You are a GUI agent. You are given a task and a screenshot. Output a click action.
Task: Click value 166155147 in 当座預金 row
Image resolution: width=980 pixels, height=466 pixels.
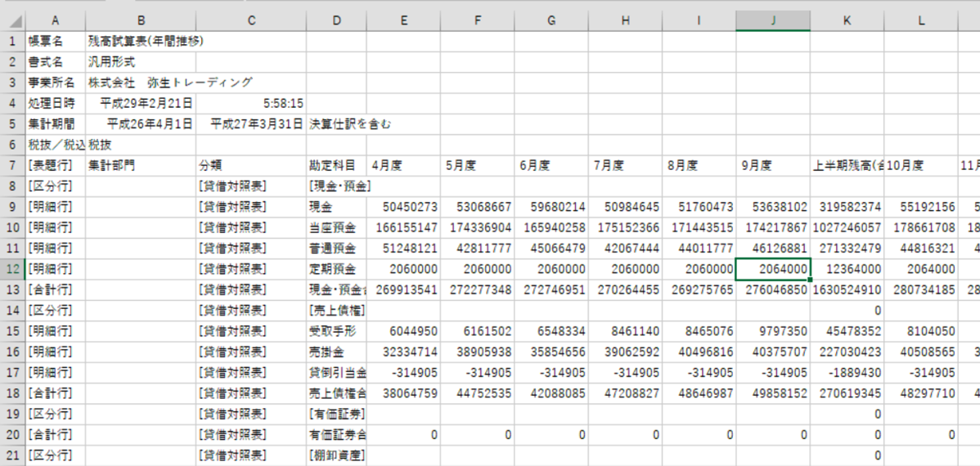pos(404,228)
